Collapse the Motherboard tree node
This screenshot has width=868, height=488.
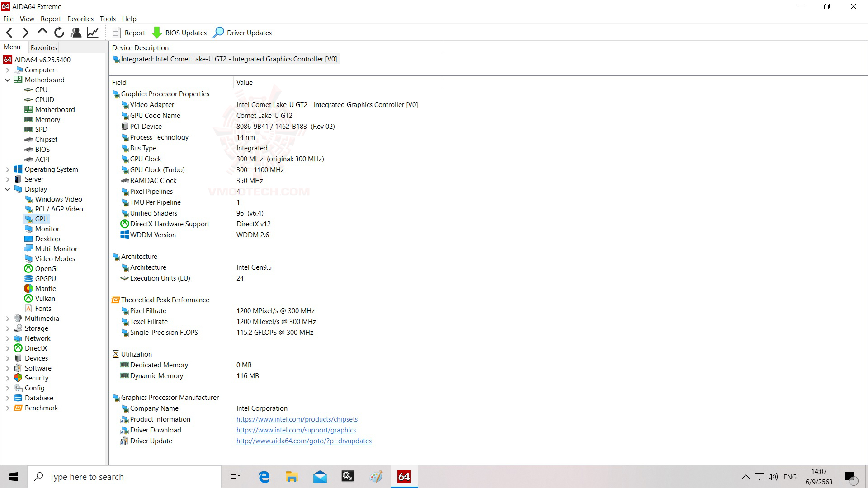coord(8,80)
